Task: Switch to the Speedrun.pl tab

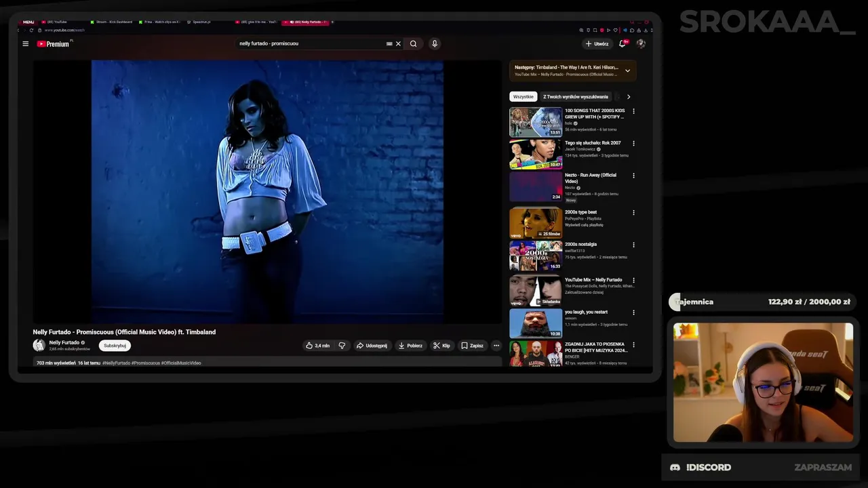Action: (x=201, y=22)
